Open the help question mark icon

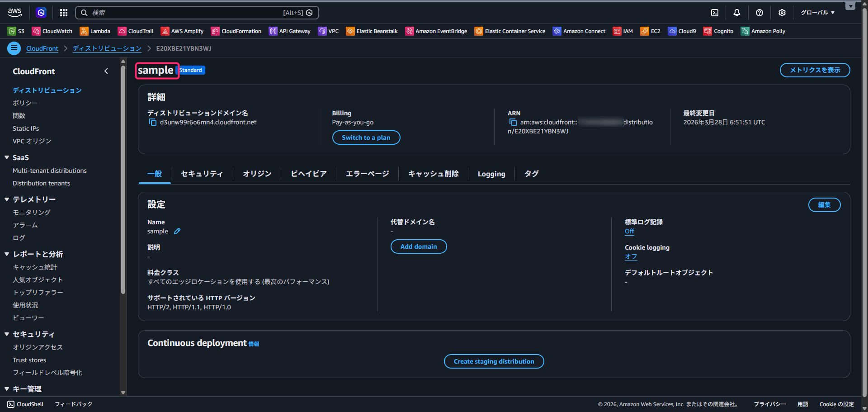(759, 13)
